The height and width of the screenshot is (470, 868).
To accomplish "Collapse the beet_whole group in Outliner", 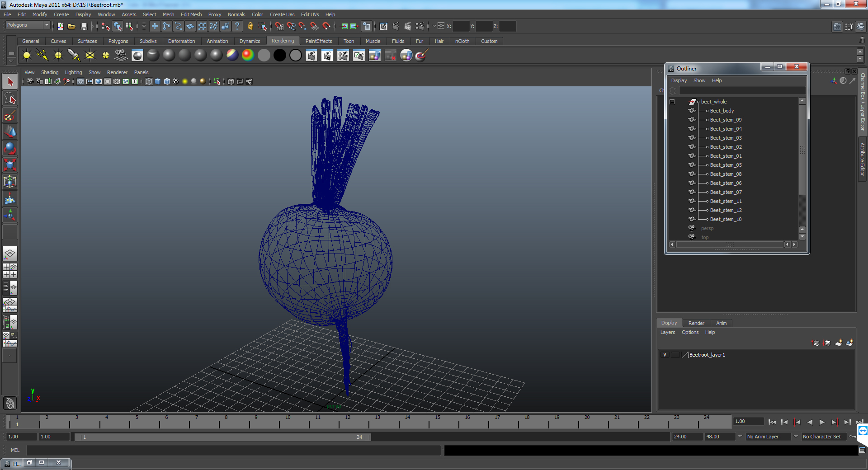I will (672, 102).
